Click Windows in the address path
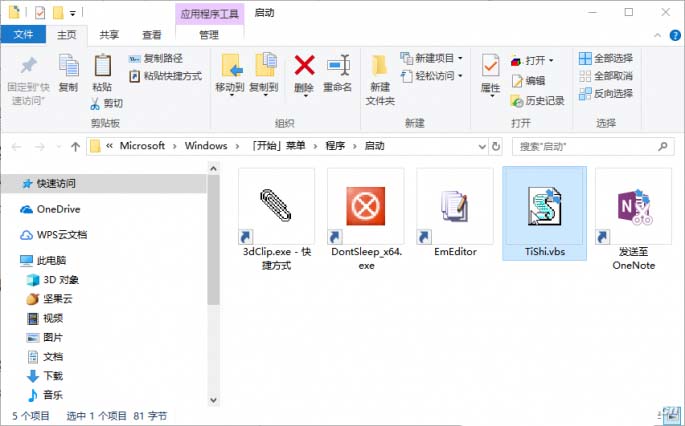685x426 pixels. coord(206,146)
